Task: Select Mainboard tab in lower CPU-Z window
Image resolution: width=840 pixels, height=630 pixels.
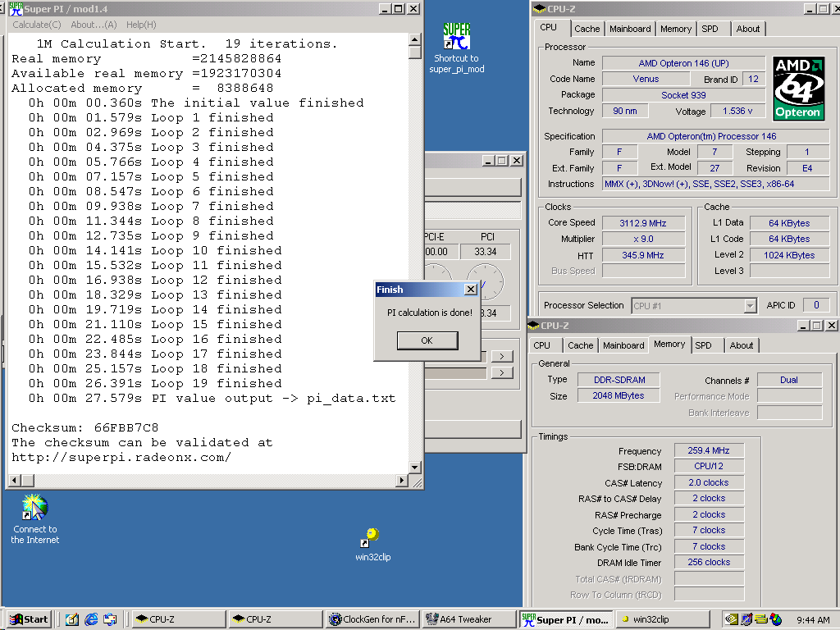Action: (x=623, y=345)
